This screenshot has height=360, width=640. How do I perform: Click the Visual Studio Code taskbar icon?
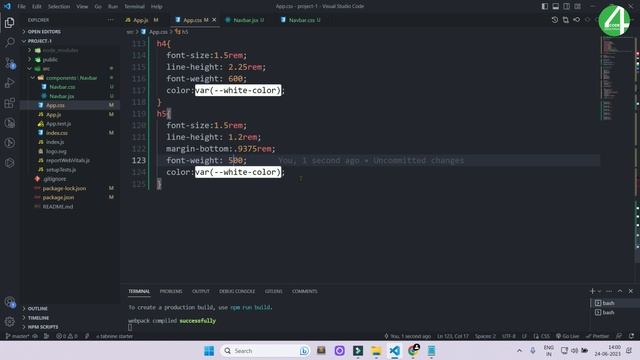394,351
